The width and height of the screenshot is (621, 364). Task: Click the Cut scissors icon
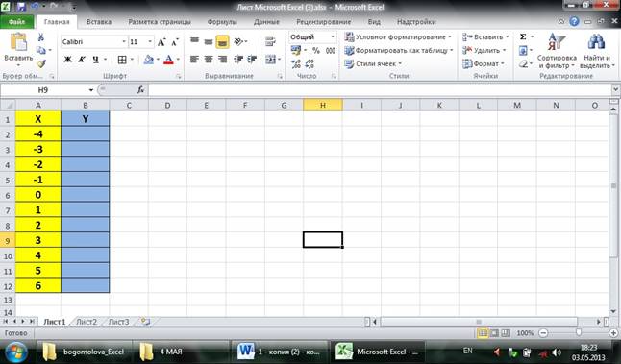[x=40, y=37]
